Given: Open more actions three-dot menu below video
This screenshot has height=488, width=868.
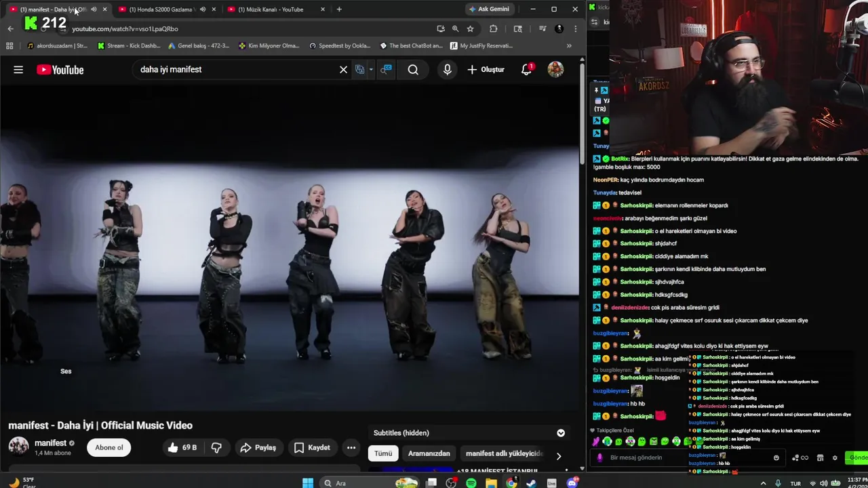Looking at the screenshot, I should pyautogui.click(x=351, y=447).
